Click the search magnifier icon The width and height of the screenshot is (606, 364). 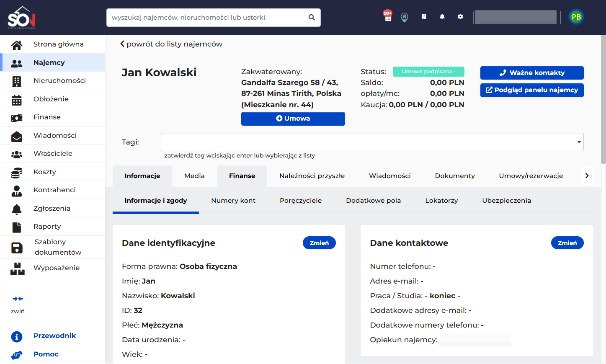[x=312, y=18]
